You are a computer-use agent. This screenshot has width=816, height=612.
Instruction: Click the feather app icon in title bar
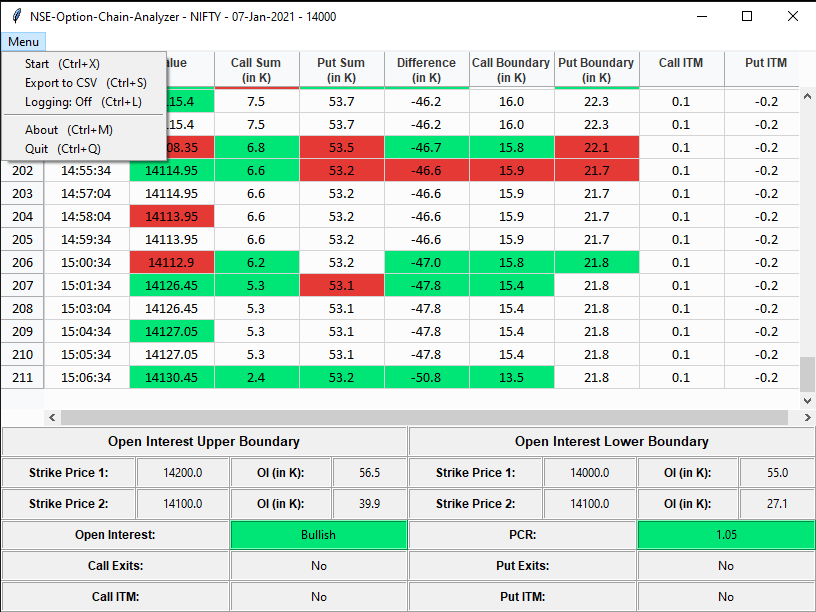coord(17,16)
